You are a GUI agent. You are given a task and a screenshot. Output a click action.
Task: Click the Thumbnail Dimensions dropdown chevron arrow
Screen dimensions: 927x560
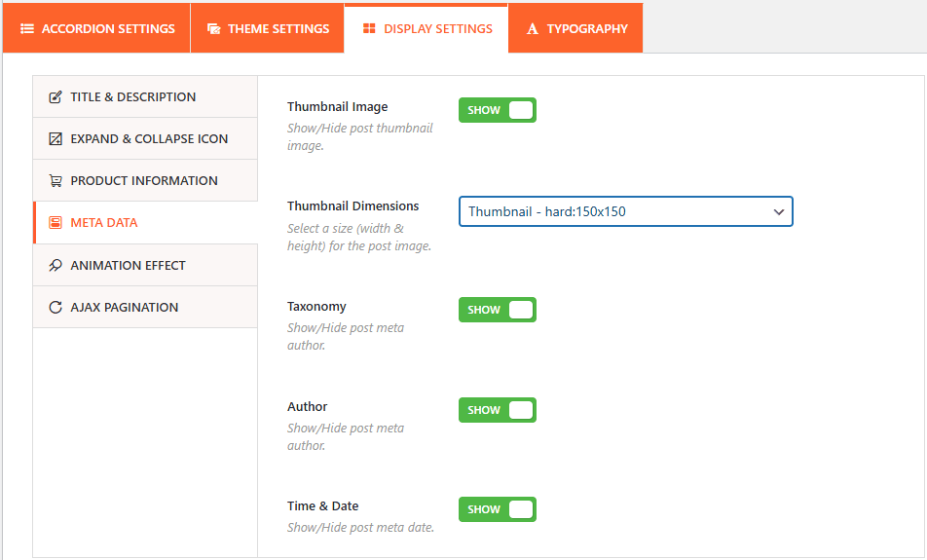pyautogui.click(x=778, y=211)
